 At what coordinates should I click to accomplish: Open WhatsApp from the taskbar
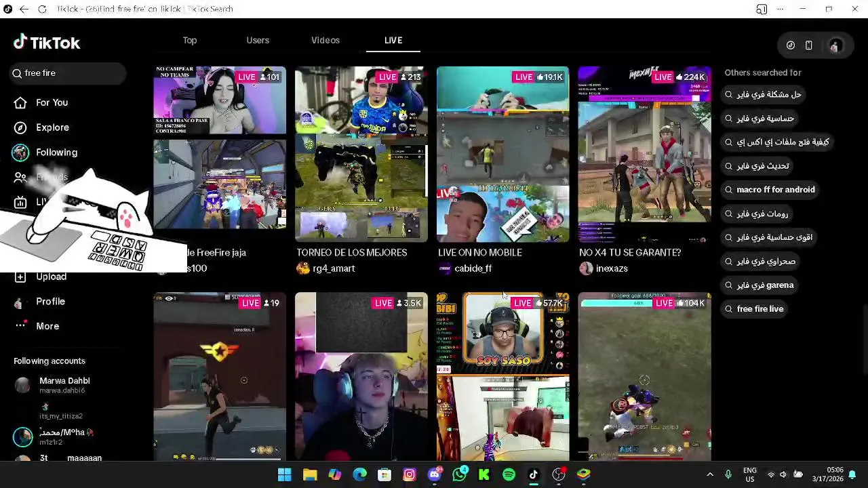point(460,474)
